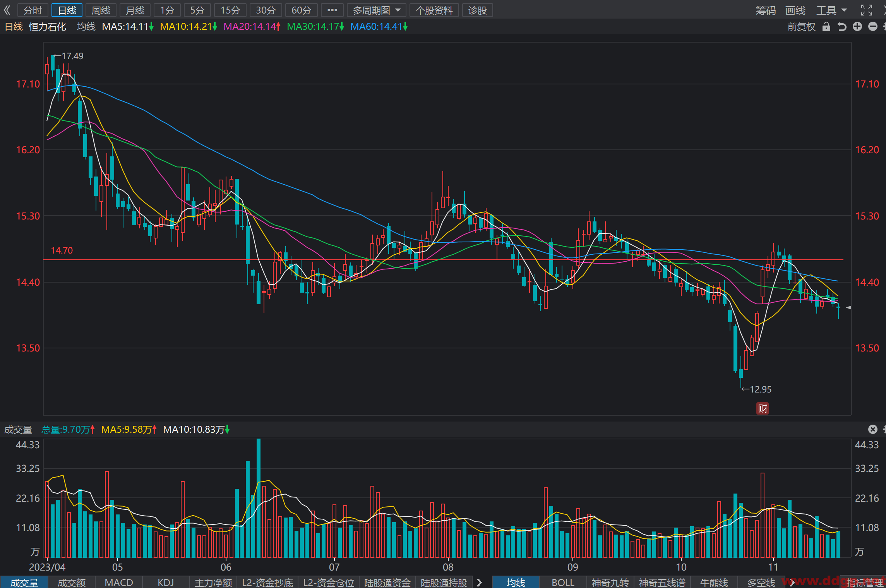Click the fullscreen expand arrows icon
Image resolution: width=886 pixels, height=588 pixels.
pos(866,10)
